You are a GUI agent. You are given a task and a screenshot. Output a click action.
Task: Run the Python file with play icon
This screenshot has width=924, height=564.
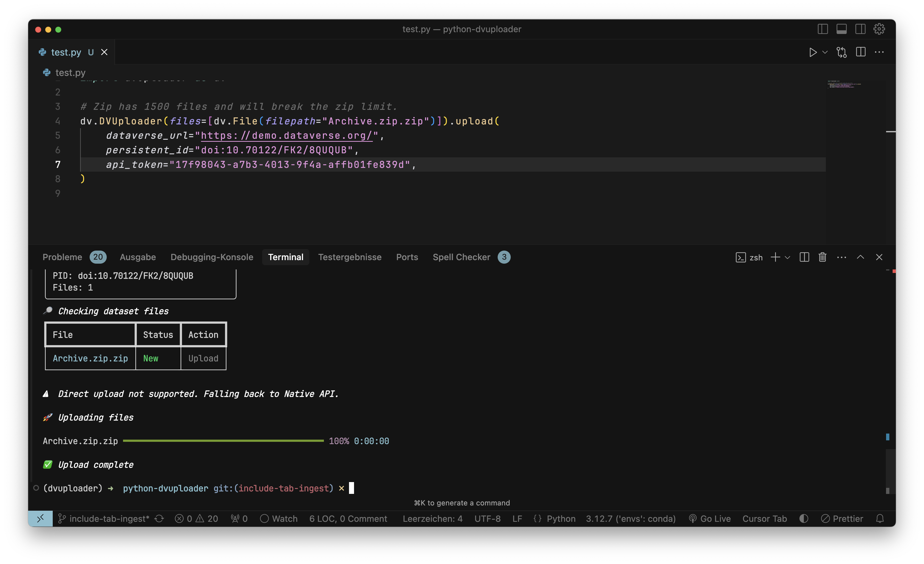pos(812,52)
